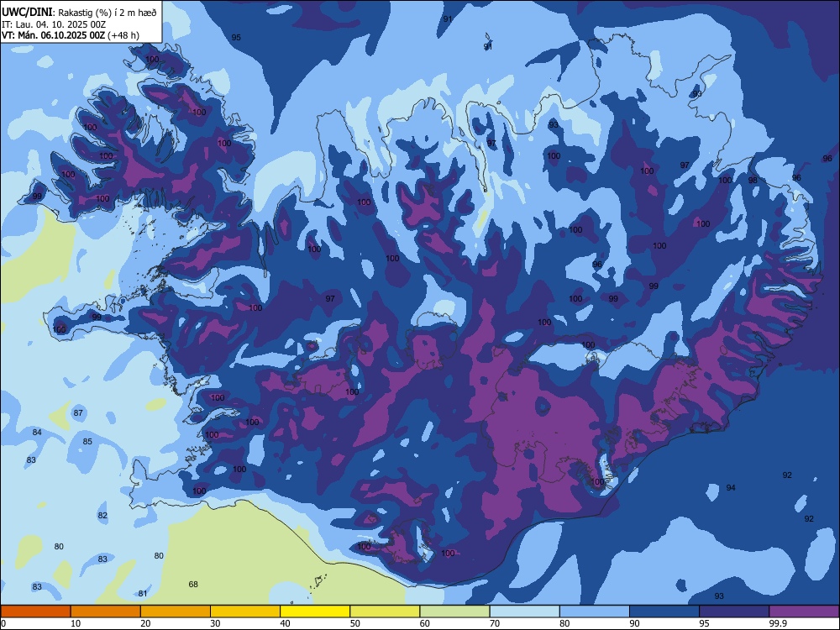Click the 'VT: Mán. 06.10.2025 00Z (+48 h)' line

click(71, 35)
